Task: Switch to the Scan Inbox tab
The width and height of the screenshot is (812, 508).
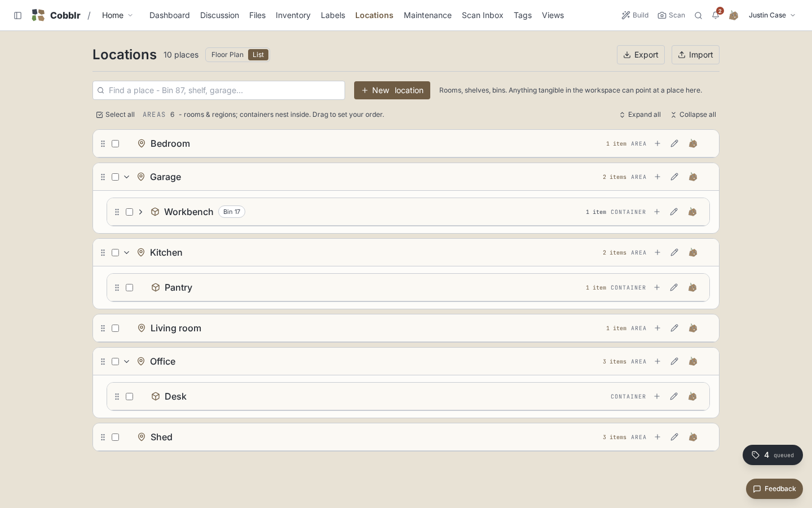Action: 483,15
